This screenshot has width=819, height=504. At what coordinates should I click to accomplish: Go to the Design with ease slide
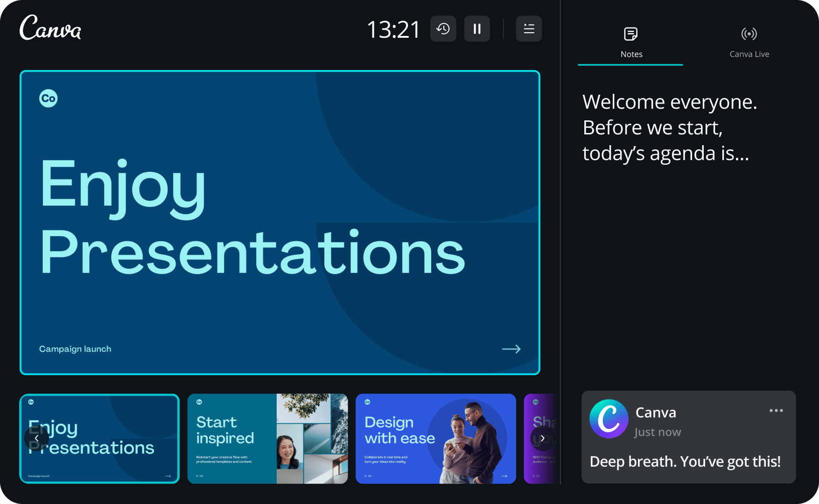coord(435,439)
